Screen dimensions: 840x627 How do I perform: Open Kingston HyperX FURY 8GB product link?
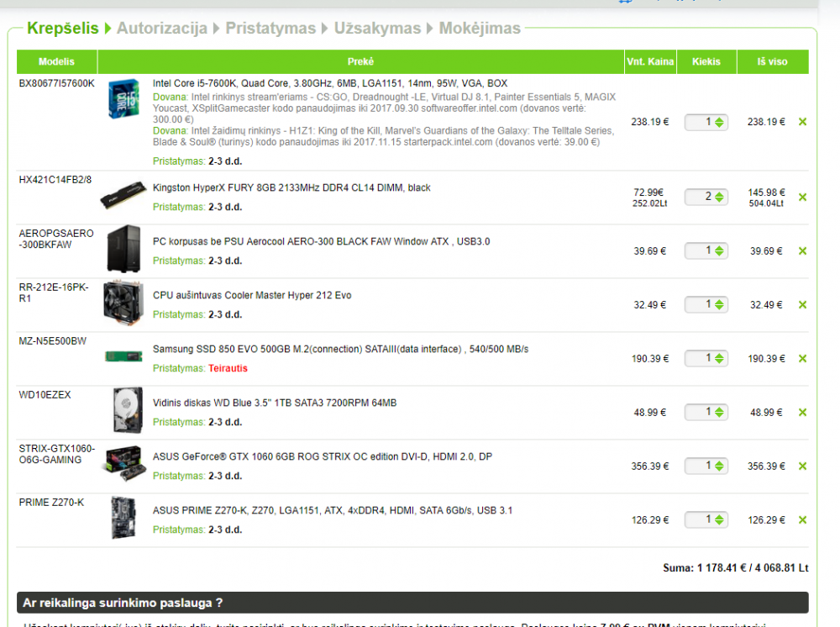(x=291, y=187)
